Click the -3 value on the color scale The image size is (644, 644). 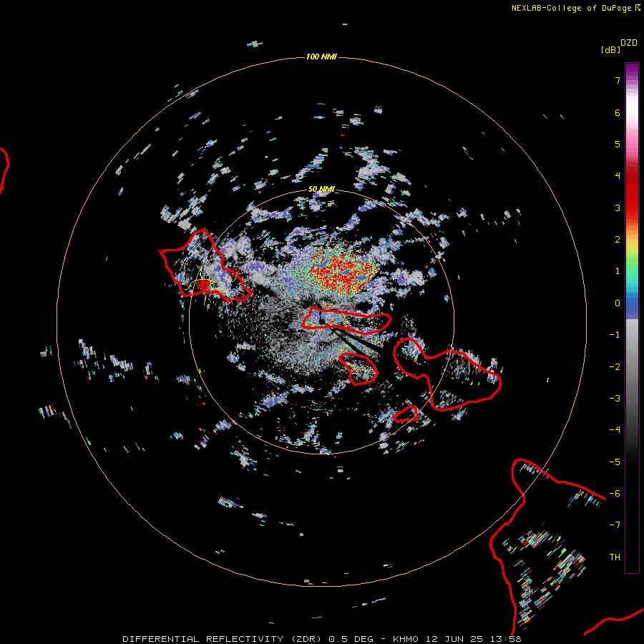tap(615, 399)
